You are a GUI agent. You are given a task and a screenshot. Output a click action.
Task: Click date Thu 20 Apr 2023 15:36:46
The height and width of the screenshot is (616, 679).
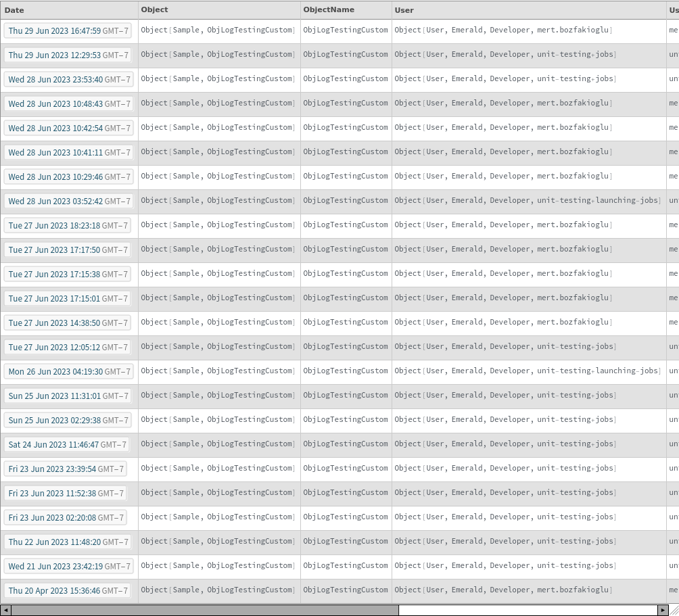point(68,591)
